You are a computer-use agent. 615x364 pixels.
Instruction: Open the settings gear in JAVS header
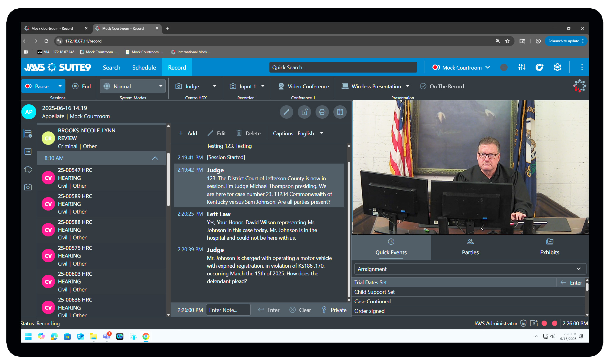(557, 68)
